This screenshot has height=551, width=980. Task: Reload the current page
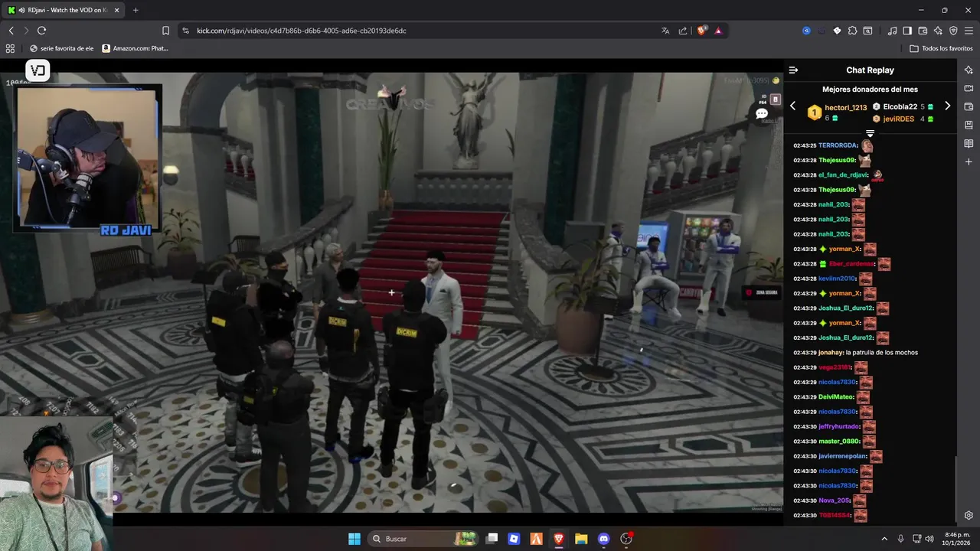pos(41,31)
